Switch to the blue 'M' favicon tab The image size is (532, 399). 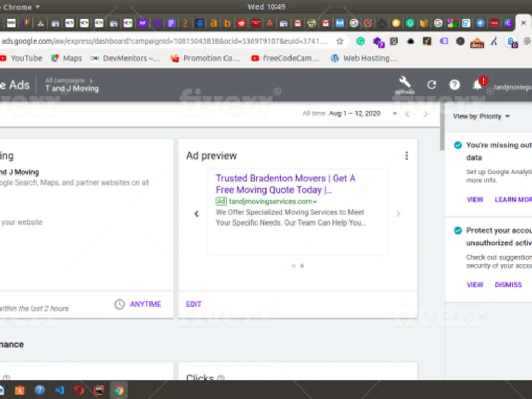click(339, 23)
